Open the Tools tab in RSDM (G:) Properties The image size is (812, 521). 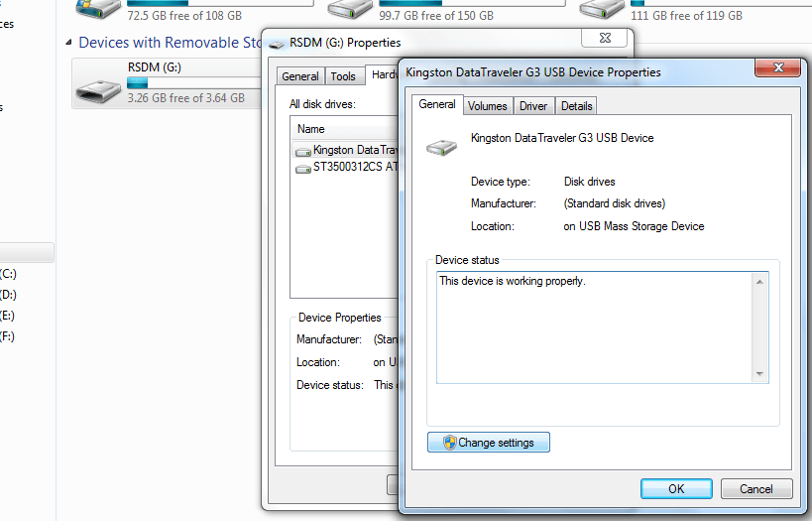tap(343, 76)
